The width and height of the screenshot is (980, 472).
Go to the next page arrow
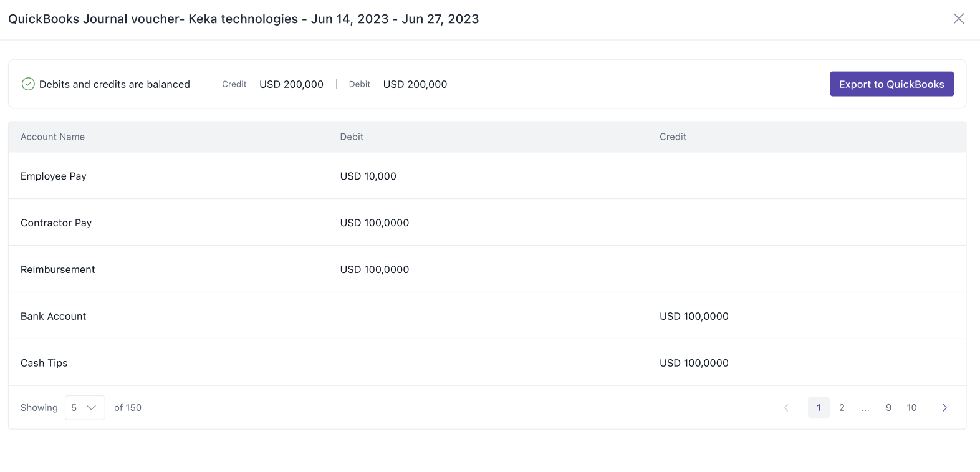944,408
